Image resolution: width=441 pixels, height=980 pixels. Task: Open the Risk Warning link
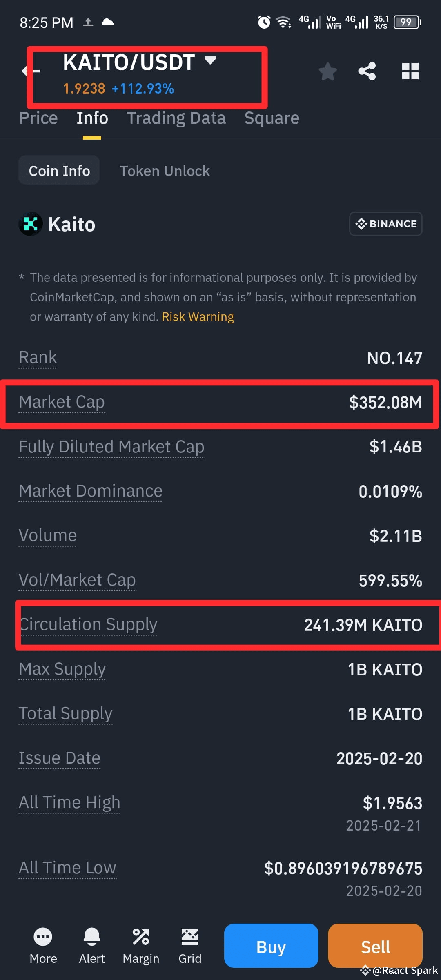[x=198, y=317]
